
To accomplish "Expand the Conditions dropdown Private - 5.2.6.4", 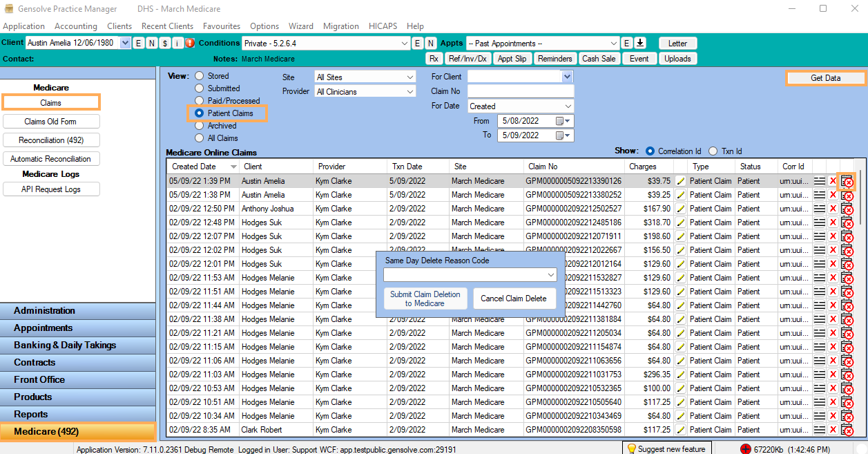I will tap(405, 43).
